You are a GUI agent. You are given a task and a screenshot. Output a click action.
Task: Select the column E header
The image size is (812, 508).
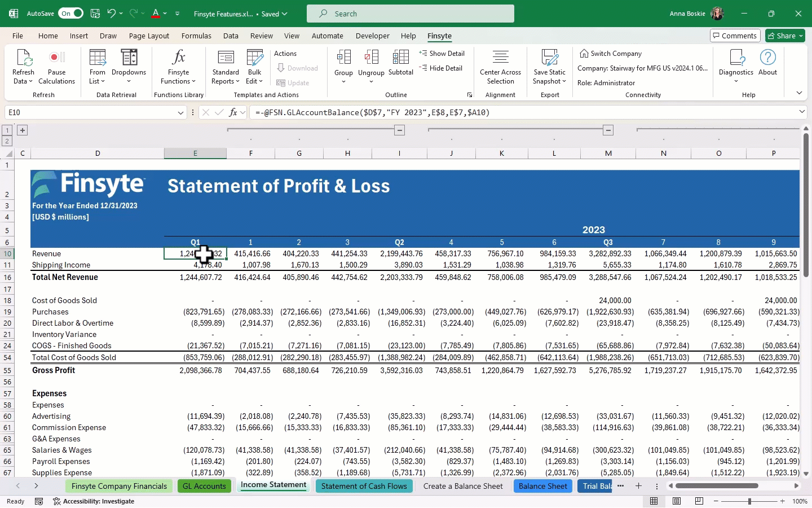coord(195,154)
